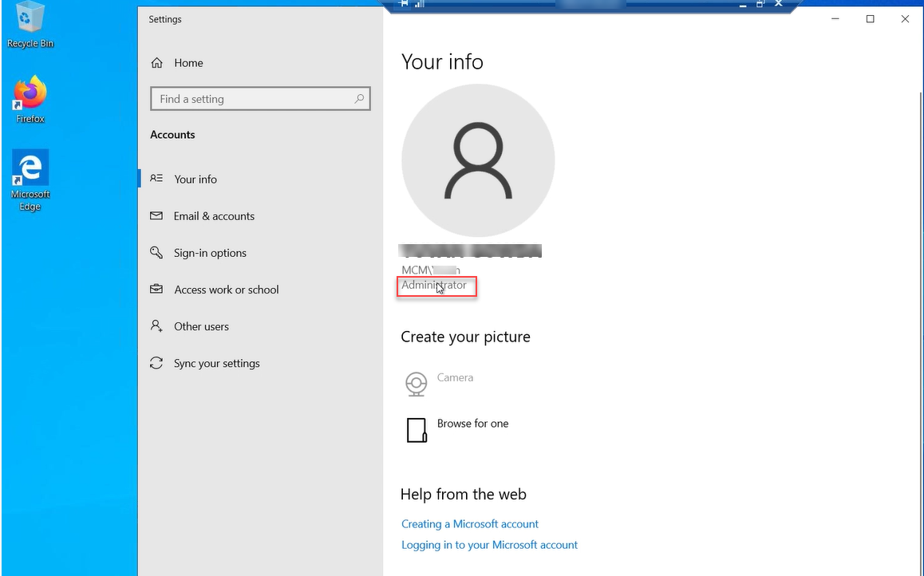Close the remote session from connection bar
The height and width of the screenshot is (576, 924).
click(x=779, y=3)
